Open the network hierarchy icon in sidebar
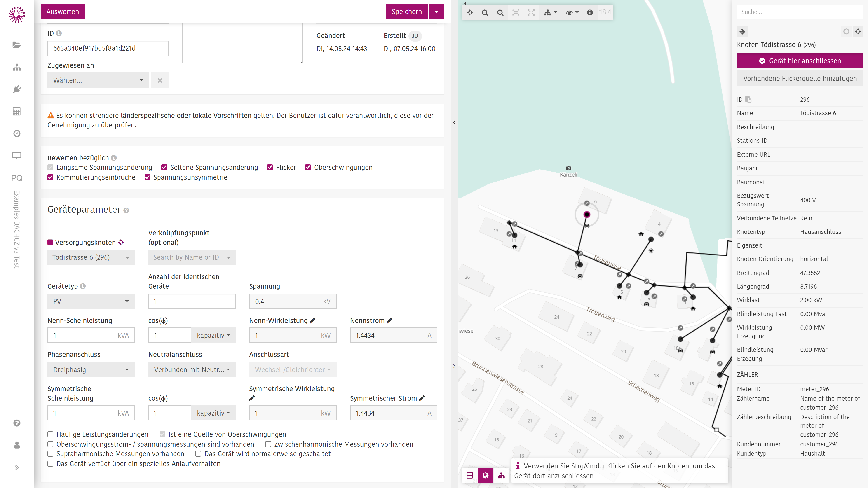868x488 pixels. pos(16,67)
